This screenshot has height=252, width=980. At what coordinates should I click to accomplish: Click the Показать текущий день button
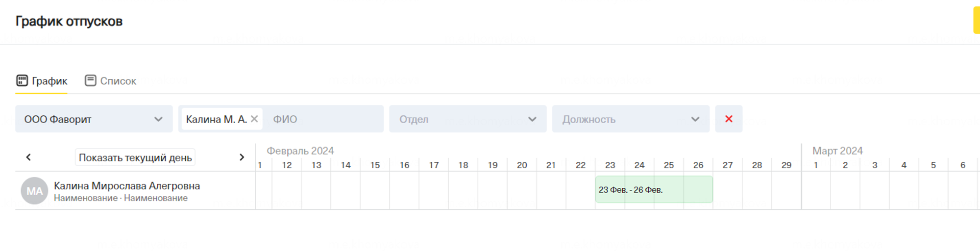(135, 158)
